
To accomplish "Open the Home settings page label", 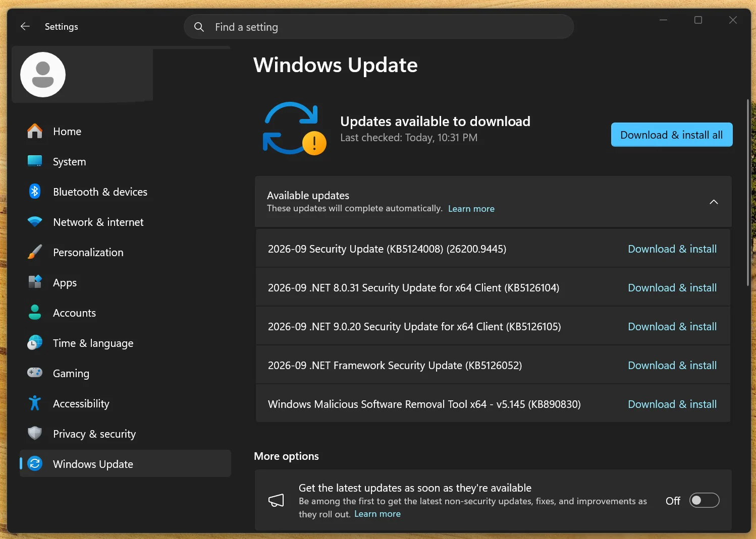I will coord(67,132).
